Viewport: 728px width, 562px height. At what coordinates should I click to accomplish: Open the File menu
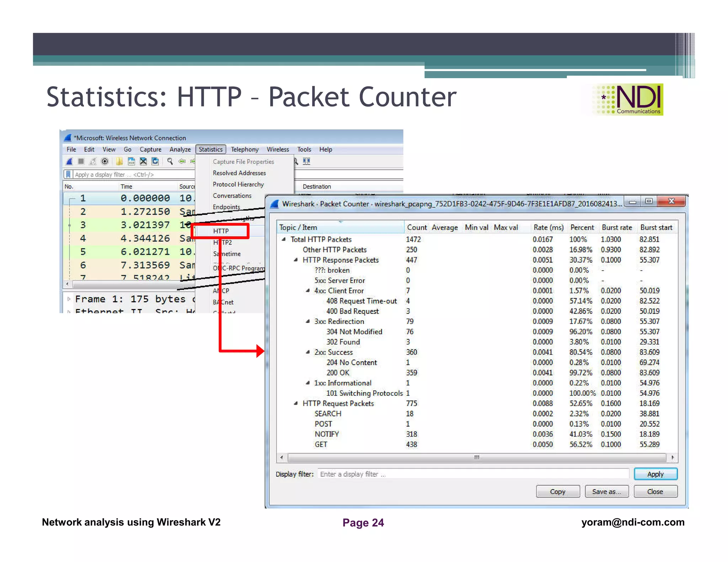click(x=71, y=150)
